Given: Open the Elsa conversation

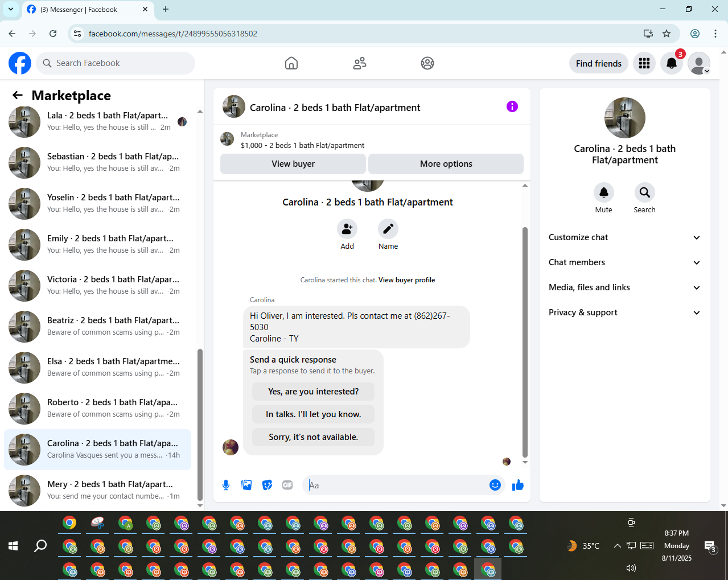Looking at the screenshot, I should [97, 368].
